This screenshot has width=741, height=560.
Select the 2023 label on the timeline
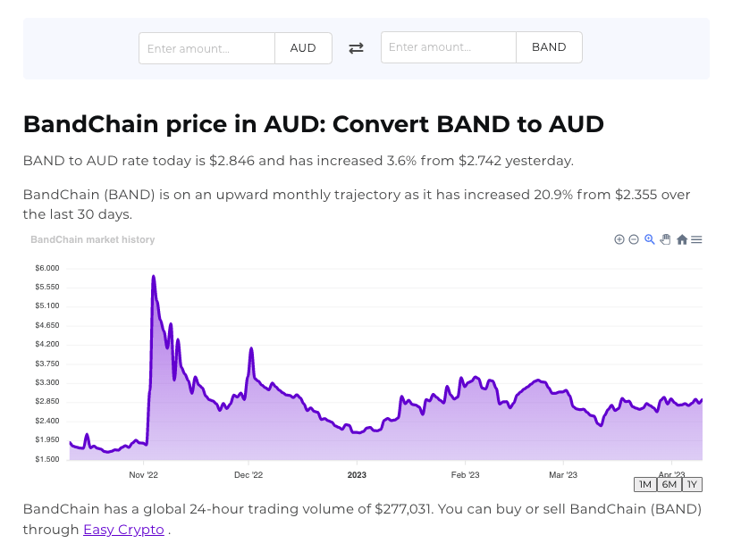(357, 475)
